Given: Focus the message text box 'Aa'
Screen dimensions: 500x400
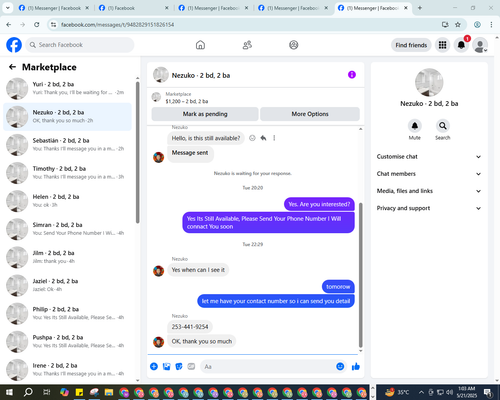Looking at the screenshot, I should 267,367.
